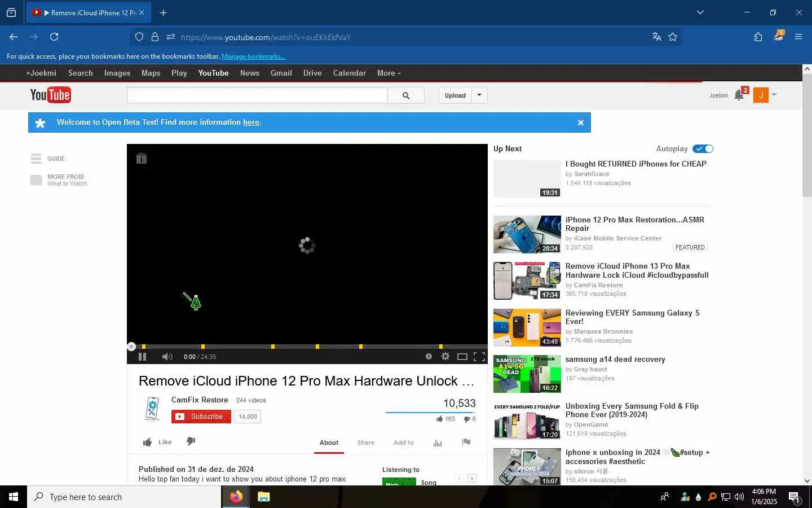Switch the player to theater mode
The width and height of the screenshot is (812, 508).
tap(462, 357)
